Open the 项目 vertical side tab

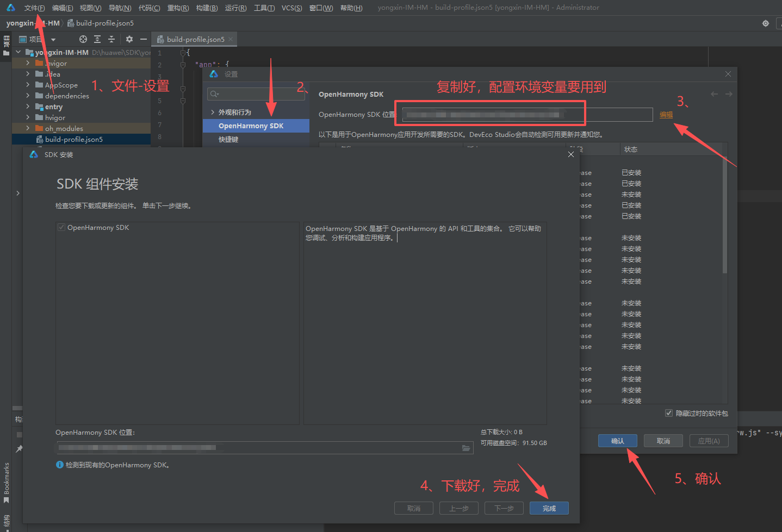click(x=7, y=45)
